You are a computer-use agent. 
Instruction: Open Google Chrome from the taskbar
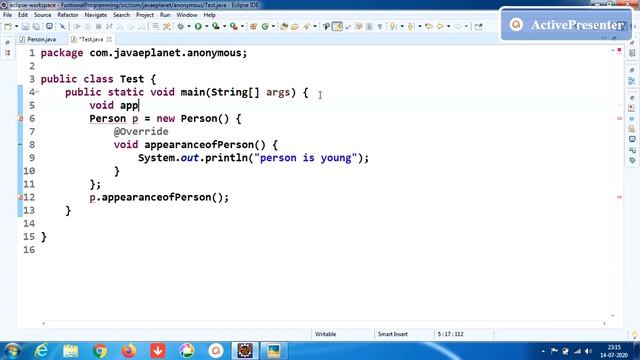[100, 351]
